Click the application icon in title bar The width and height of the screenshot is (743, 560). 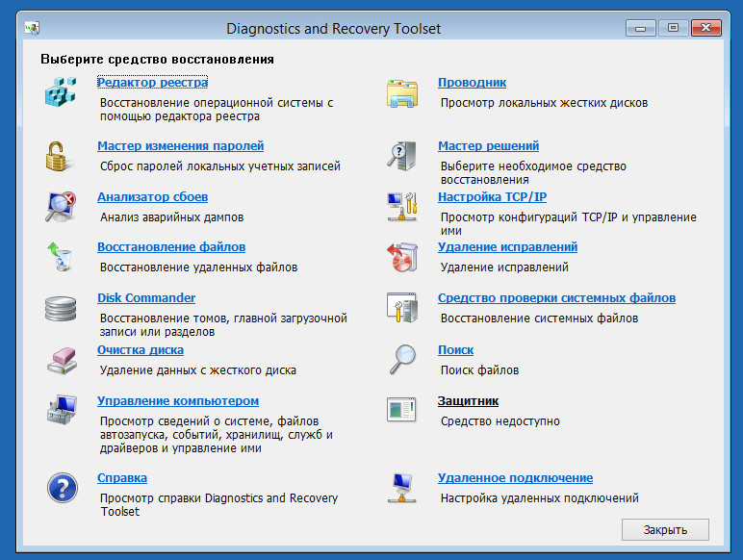click(32, 29)
